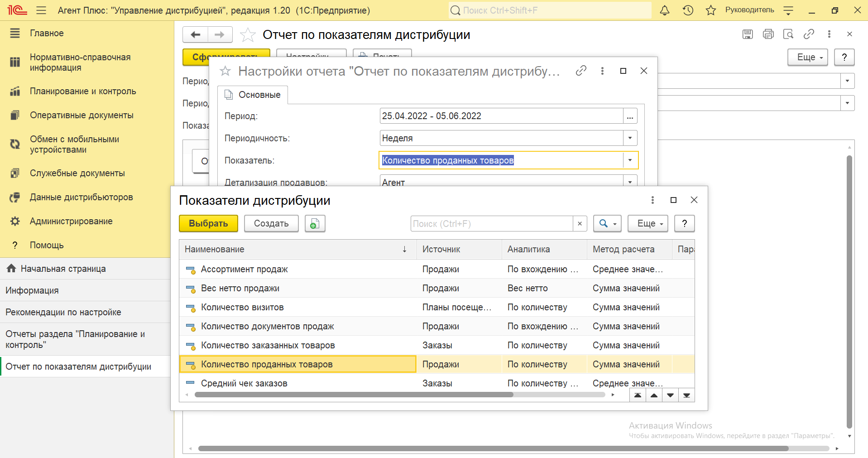868x458 pixels.
Task: Add report to favorites star icon
Action: click(x=248, y=34)
